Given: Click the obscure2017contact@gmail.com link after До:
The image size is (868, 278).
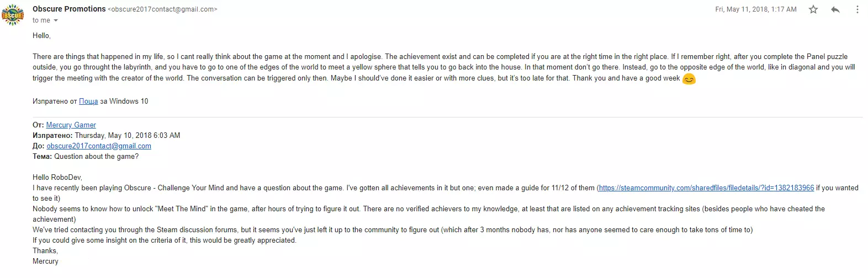Looking at the screenshot, I should click(x=99, y=146).
